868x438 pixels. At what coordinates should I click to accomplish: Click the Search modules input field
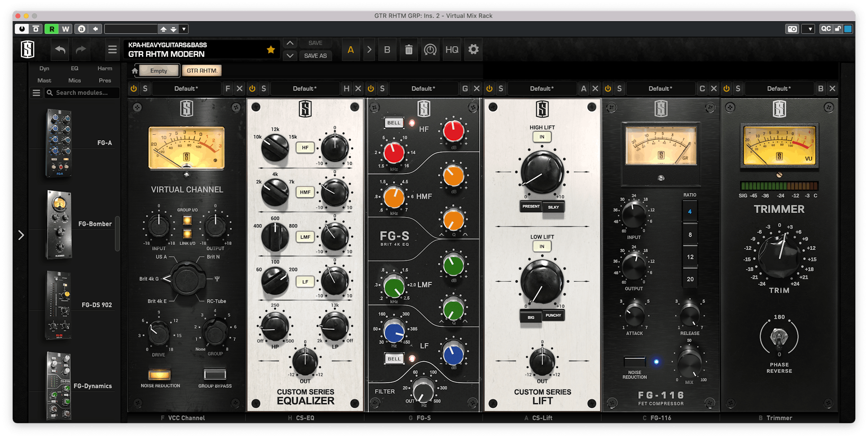[81, 93]
